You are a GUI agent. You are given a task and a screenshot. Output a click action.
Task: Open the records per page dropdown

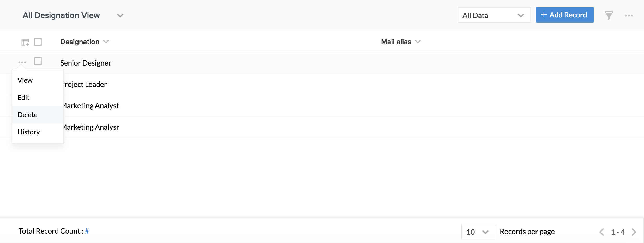[478, 232]
